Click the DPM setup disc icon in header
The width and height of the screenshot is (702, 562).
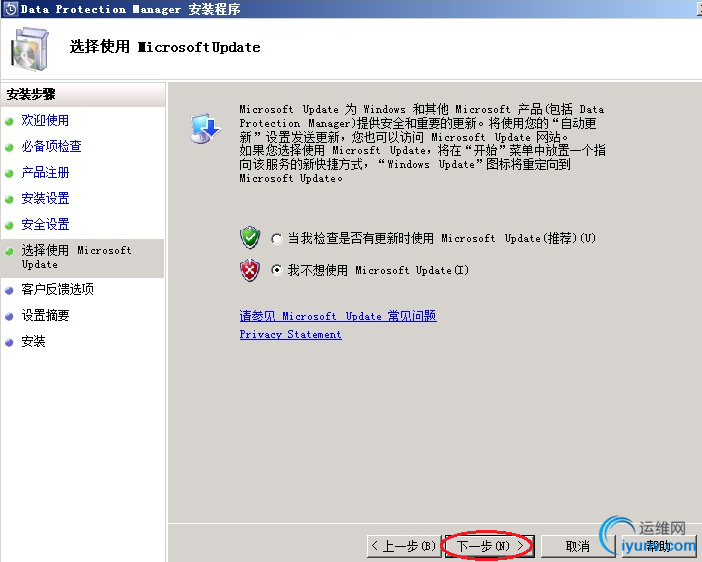30,49
